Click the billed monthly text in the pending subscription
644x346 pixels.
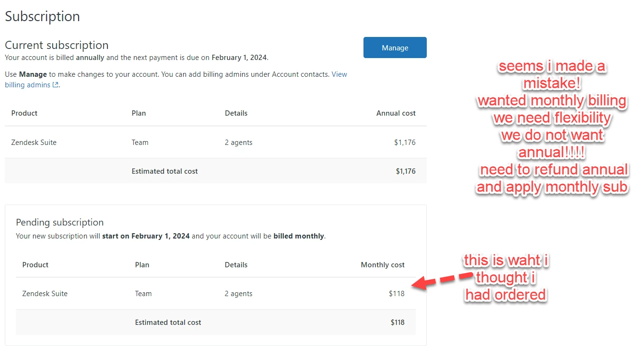299,236
